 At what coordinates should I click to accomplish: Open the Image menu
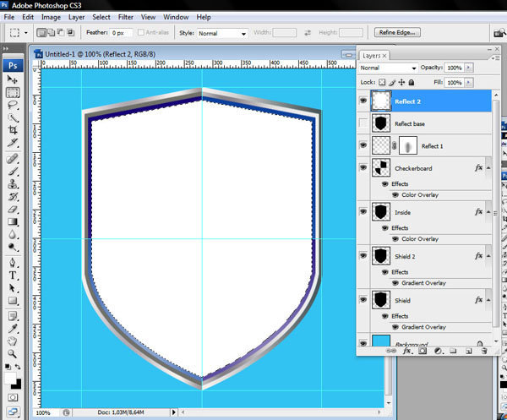[51, 17]
